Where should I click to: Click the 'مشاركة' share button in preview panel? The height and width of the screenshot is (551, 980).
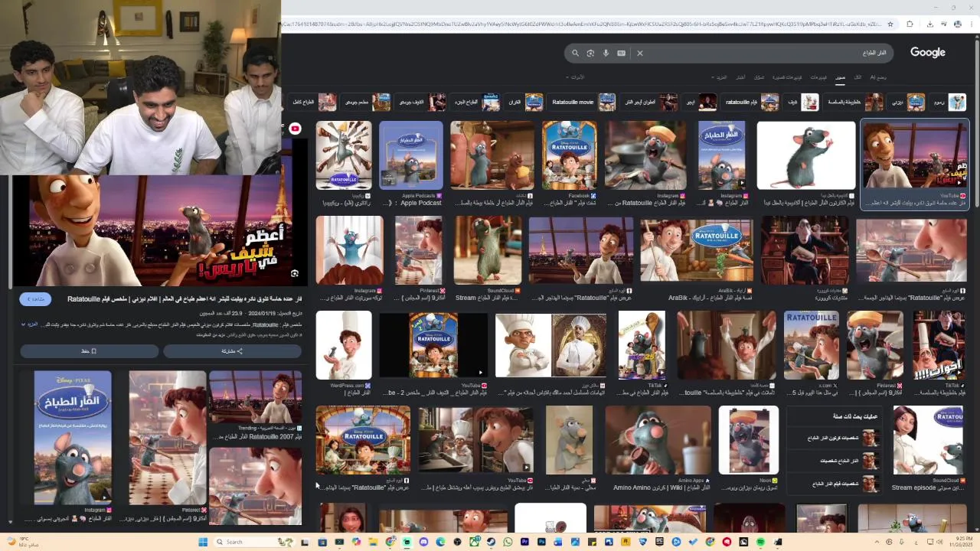pyautogui.click(x=232, y=351)
